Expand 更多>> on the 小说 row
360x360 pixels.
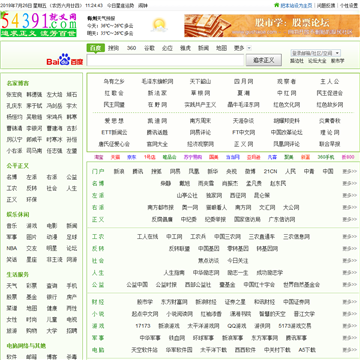pyautogui.click(x=349, y=314)
